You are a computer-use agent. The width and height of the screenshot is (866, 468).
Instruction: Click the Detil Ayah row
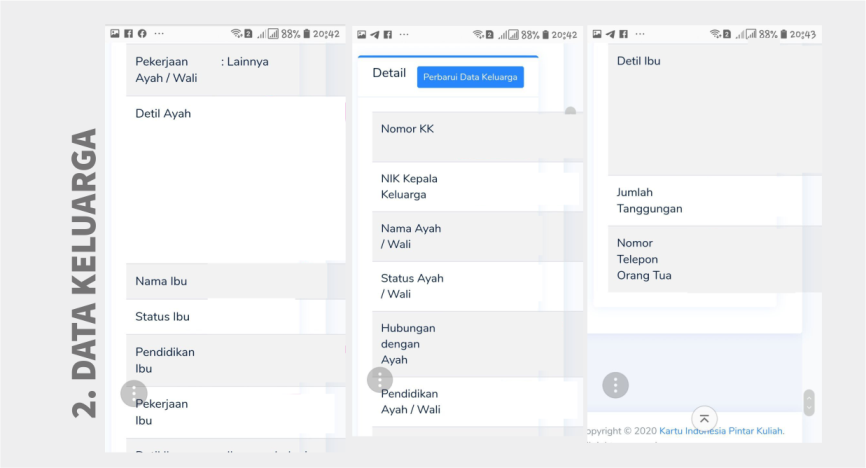tap(236, 180)
